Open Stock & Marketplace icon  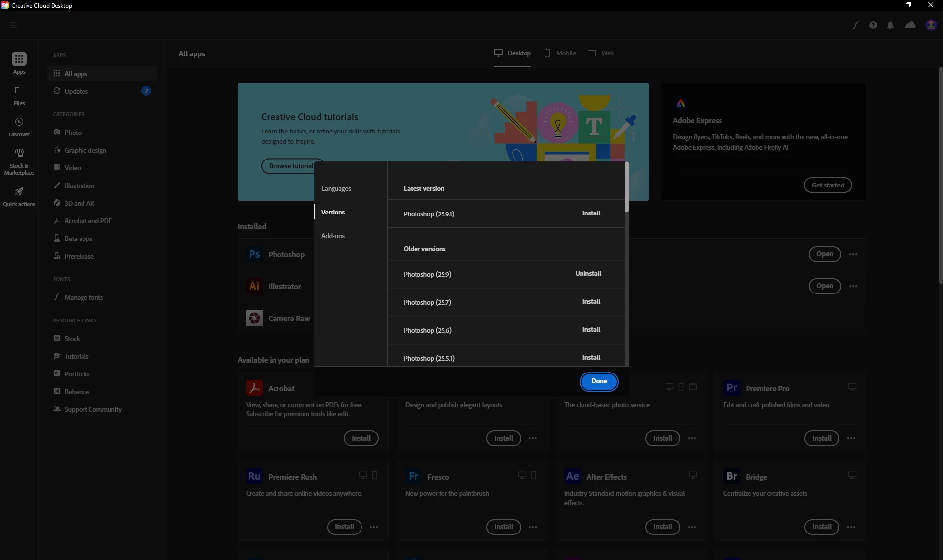coord(19,154)
